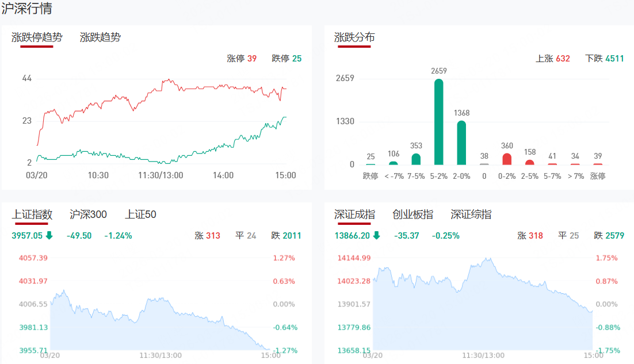
Task: Select the 涨跌停趋势 tab
Action: (x=37, y=38)
